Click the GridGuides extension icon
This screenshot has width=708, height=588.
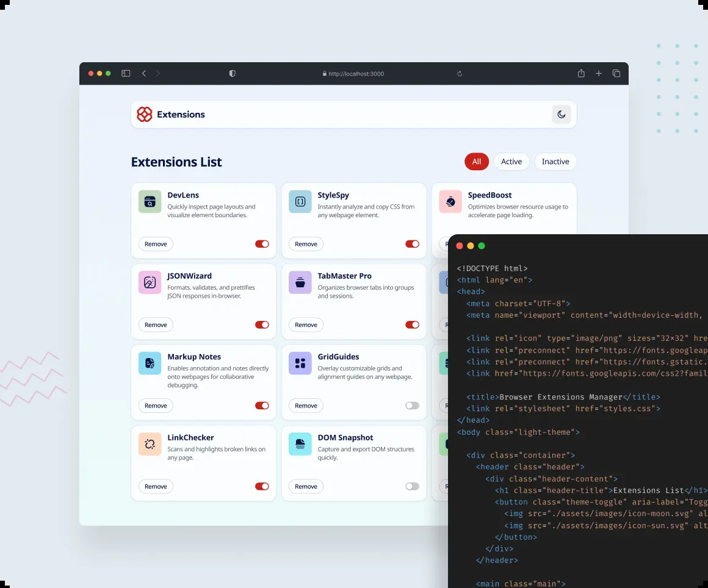click(x=300, y=364)
